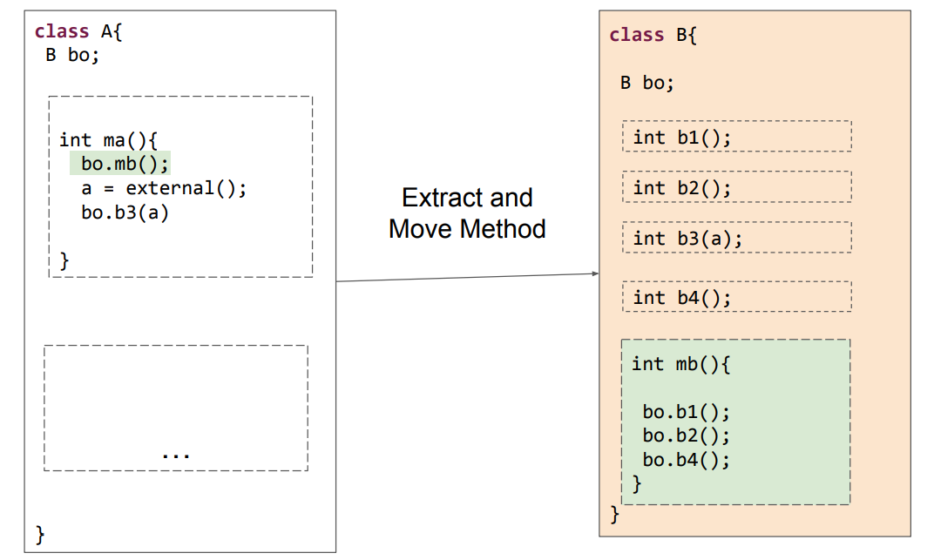934x560 pixels.
Task: Click the 'int mb(){' method header
Action: [x=680, y=364]
